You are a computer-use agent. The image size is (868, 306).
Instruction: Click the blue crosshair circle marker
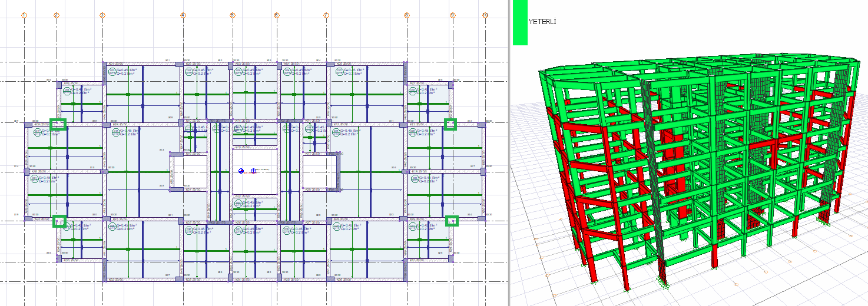pyautogui.click(x=253, y=171)
